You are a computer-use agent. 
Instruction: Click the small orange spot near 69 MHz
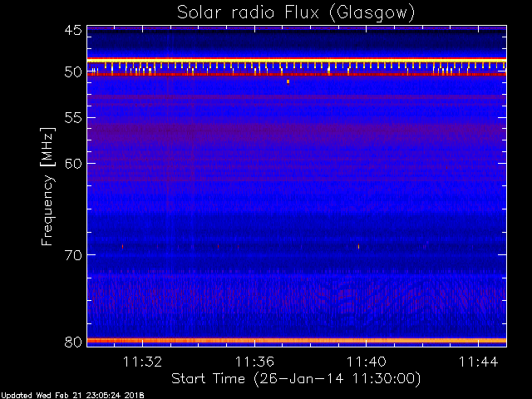[x=358, y=246]
